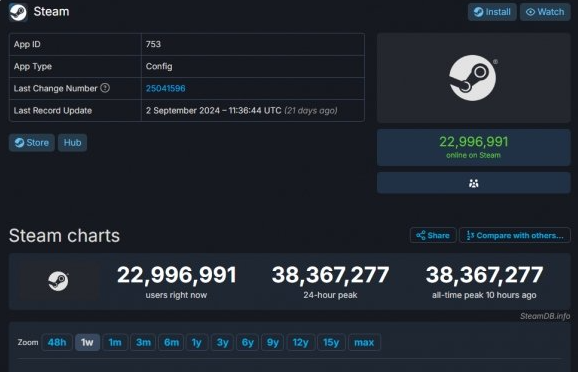The image size is (578, 372).
Task: Open the help icon beside Last Change Number
Action: pyautogui.click(x=105, y=88)
